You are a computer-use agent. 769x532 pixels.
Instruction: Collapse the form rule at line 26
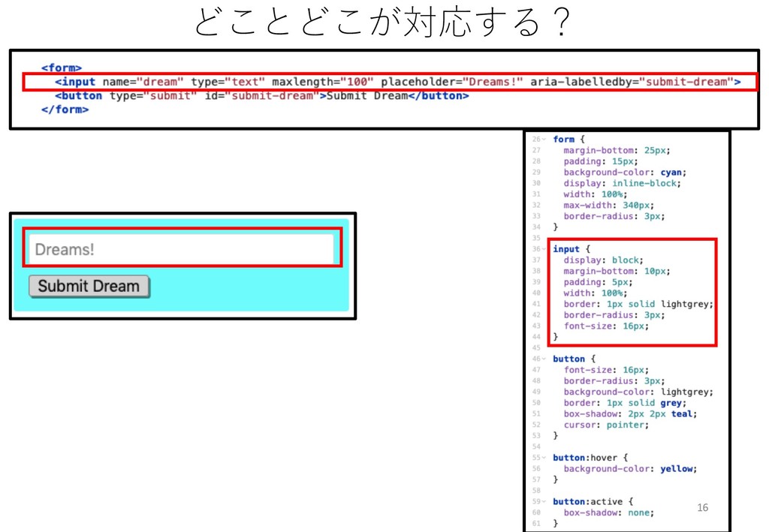544,140
